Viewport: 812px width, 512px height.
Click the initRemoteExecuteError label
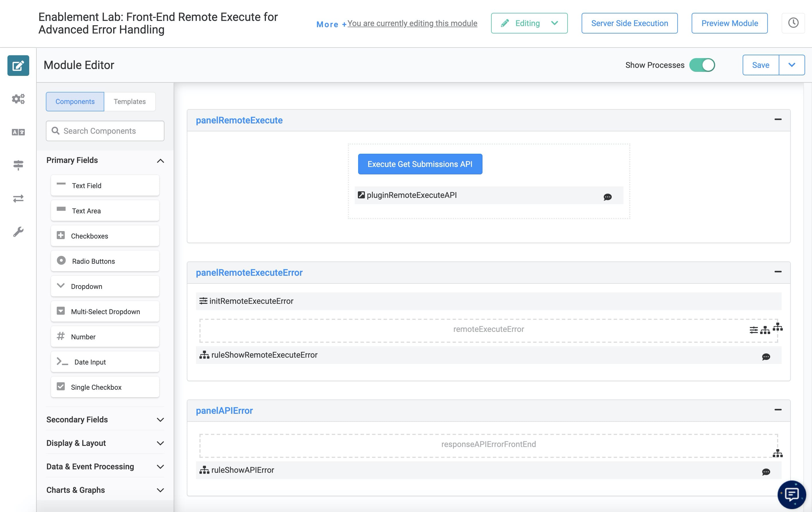(x=251, y=301)
